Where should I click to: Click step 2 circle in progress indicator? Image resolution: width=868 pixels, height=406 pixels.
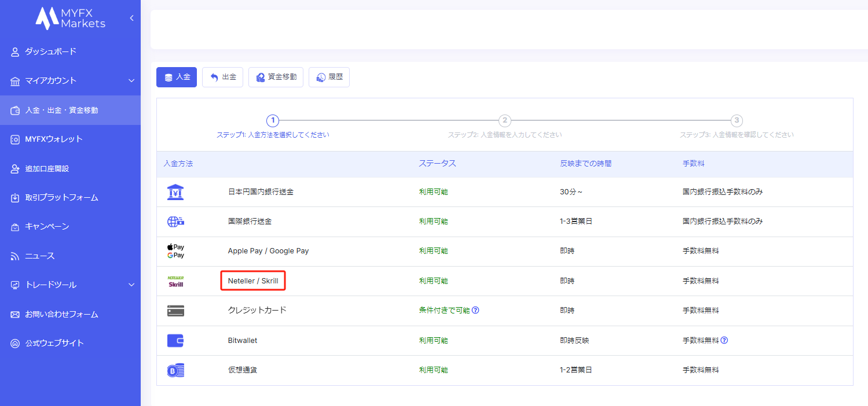tap(505, 120)
